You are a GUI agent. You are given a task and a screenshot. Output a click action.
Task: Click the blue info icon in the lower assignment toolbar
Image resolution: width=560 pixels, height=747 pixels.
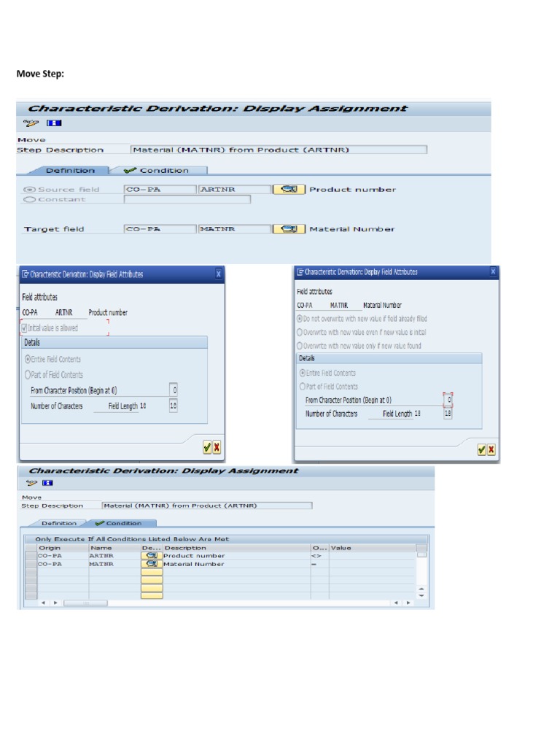click(x=47, y=483)
